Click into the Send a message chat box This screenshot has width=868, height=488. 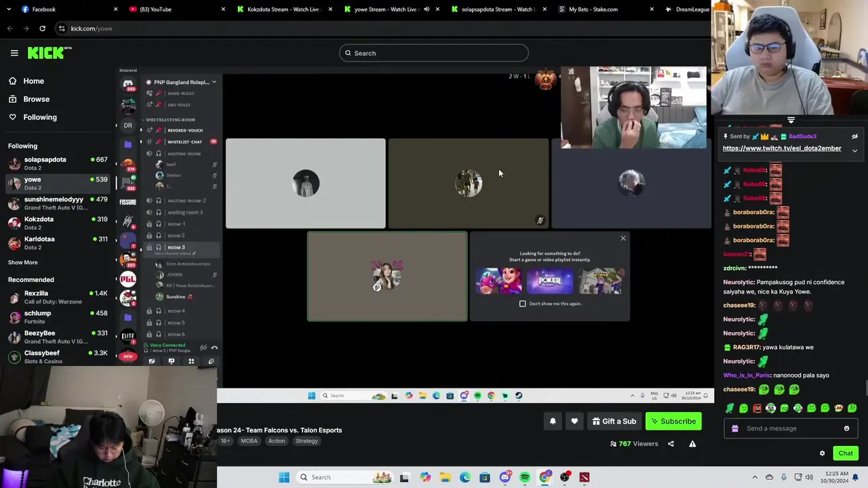790,428
